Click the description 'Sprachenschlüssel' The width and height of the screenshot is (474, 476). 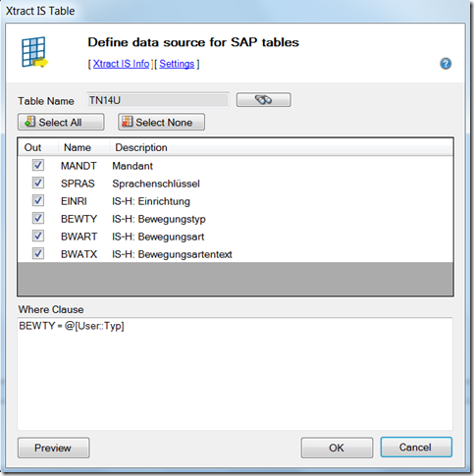point(156,184)
